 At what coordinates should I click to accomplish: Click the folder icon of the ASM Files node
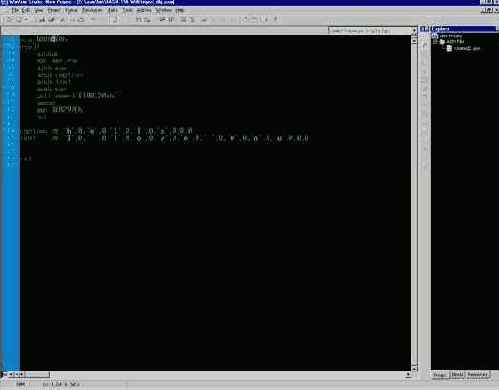442,42
